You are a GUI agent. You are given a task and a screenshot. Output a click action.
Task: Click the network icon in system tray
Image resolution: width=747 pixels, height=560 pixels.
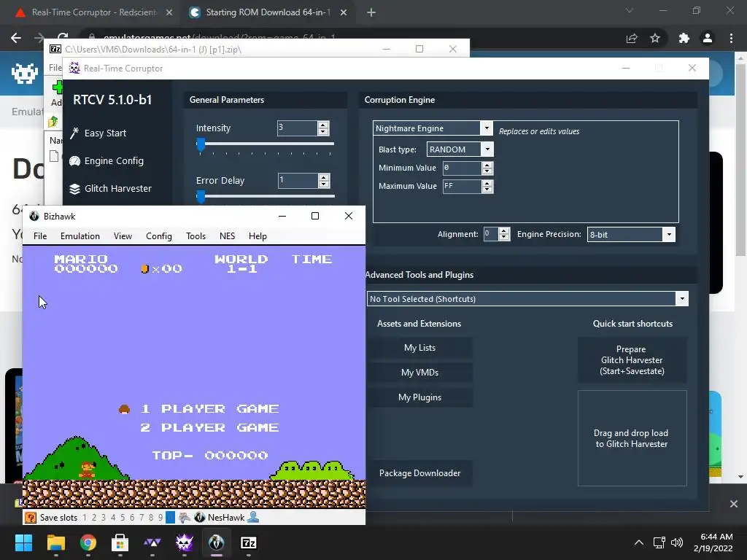coord(659,542)
